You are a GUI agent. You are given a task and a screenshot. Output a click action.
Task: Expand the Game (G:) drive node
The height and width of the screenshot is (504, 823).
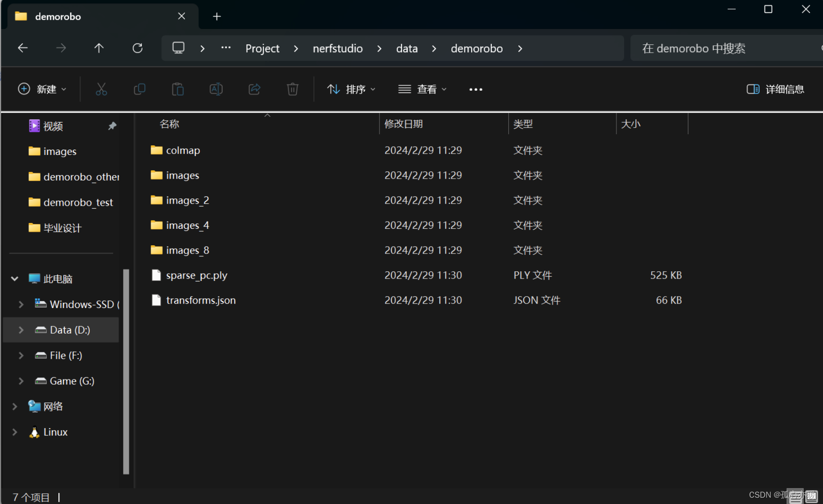point(21,381)
